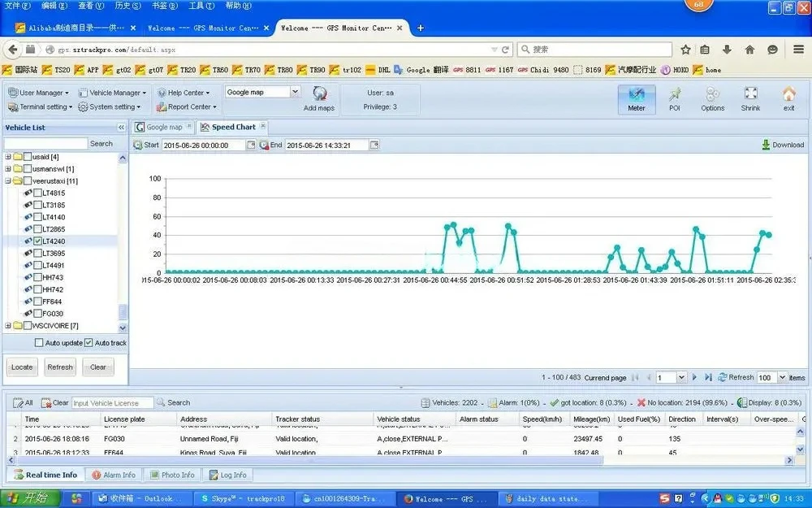This screenshot has width=812, height=508.
Task: Expand the usaid vehicle group
Action: click(9, 157)
